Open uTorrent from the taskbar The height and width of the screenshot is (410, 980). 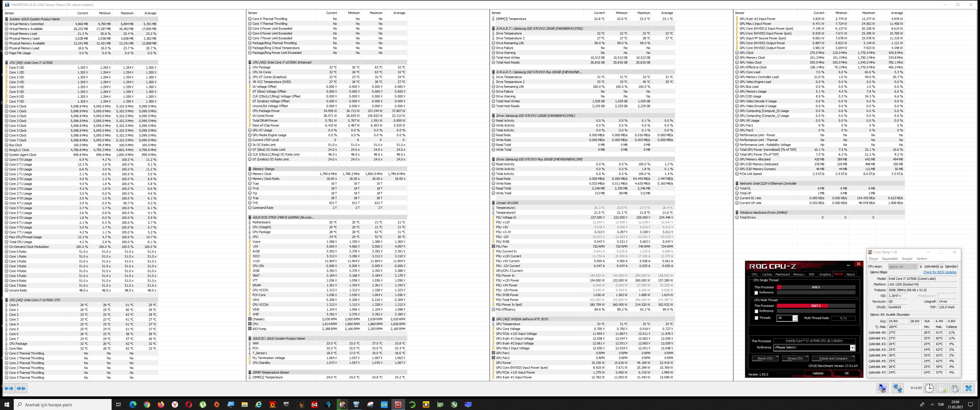tap(203, 405)
